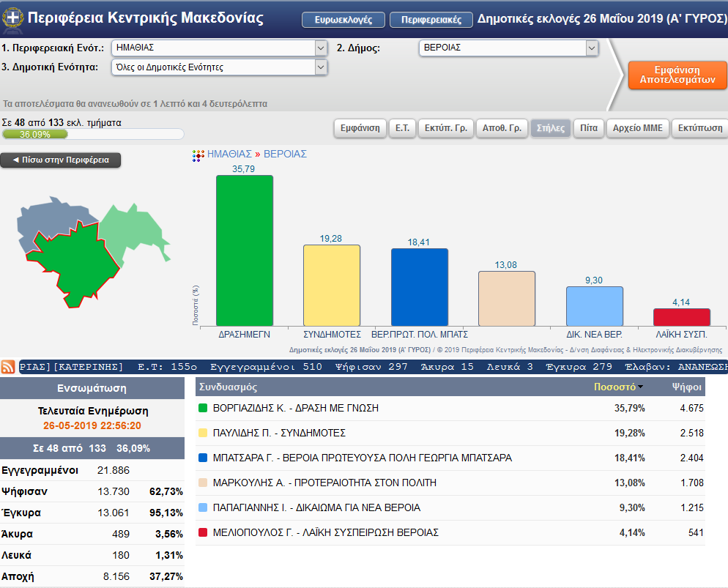Click the Greek emblem logo icon
Viewport: 728px width, 588px height.
click(x=13, y=18)
